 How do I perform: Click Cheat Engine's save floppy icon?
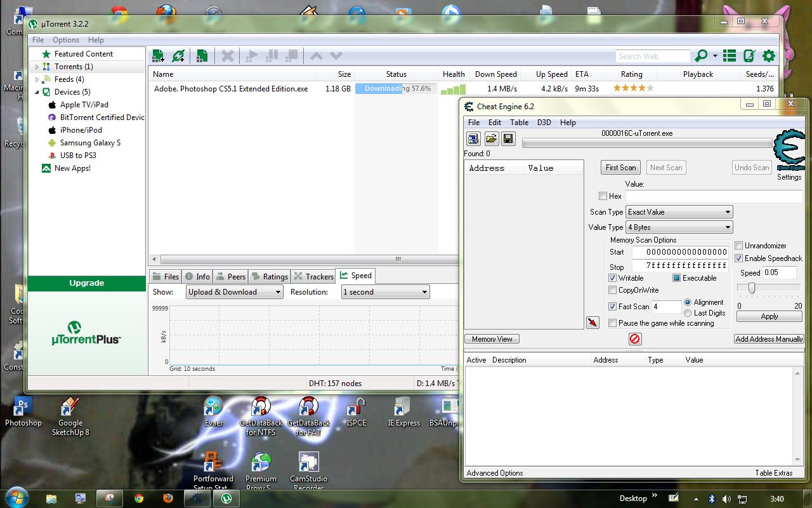tap(508, 138)
